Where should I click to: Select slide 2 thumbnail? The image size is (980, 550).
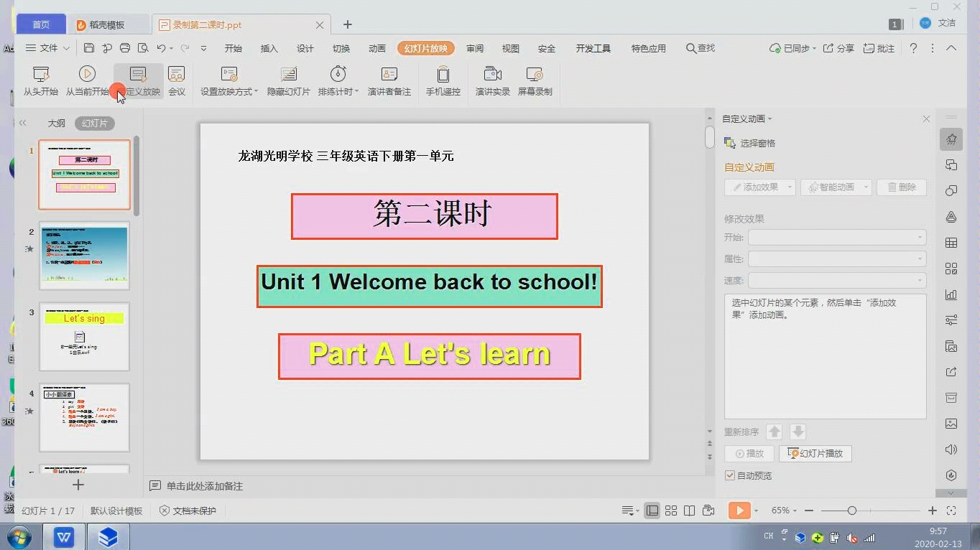(x=84, y=256)
